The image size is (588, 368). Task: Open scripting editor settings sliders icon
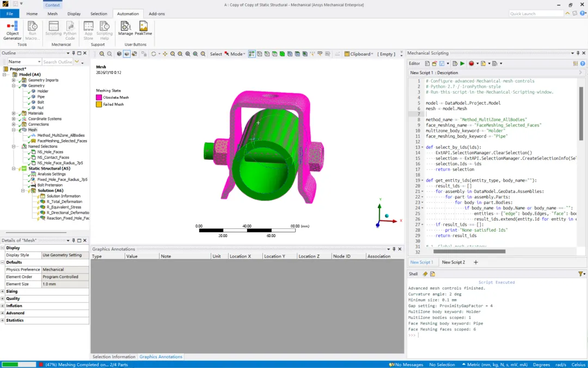pyautogui.click(x=575, y=63)
